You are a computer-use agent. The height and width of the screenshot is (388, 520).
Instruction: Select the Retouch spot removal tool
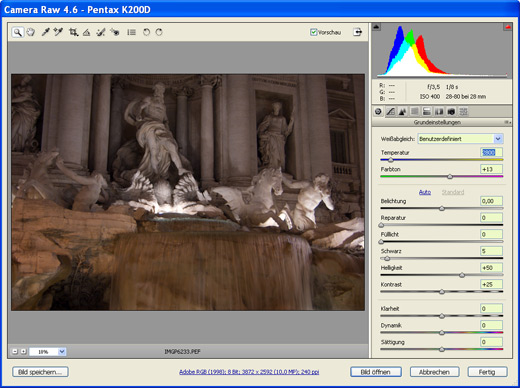[101, 32]
